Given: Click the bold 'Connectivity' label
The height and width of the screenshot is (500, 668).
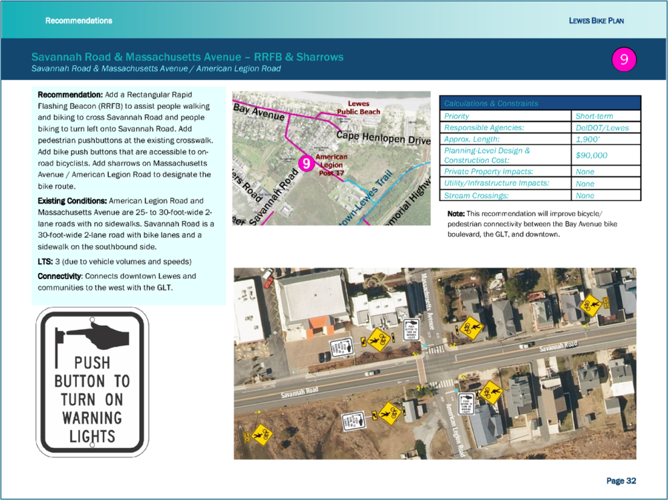Looking at the screenshot, I should click(x=59, y=276).
